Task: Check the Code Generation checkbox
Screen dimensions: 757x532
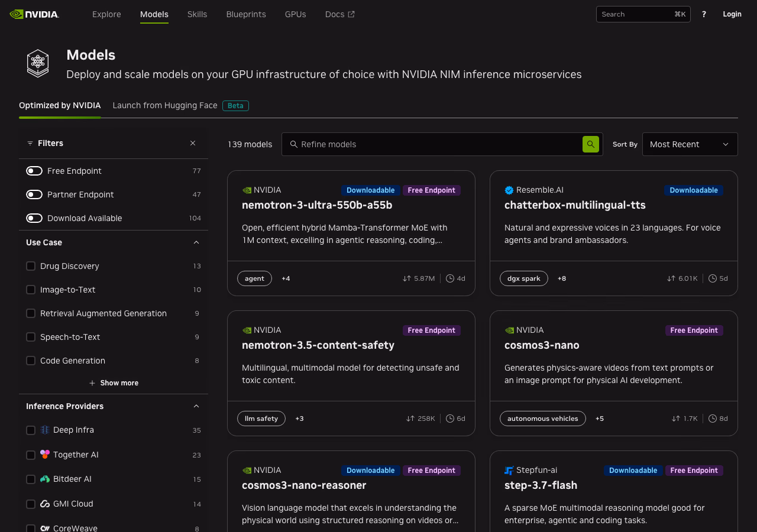Action: coord(31,361)
